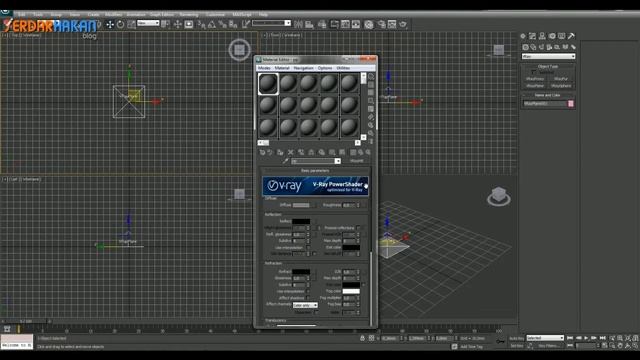The image size is (640, 360).
Task: Open the Utilities command panel
Action: tap(571, 36)
